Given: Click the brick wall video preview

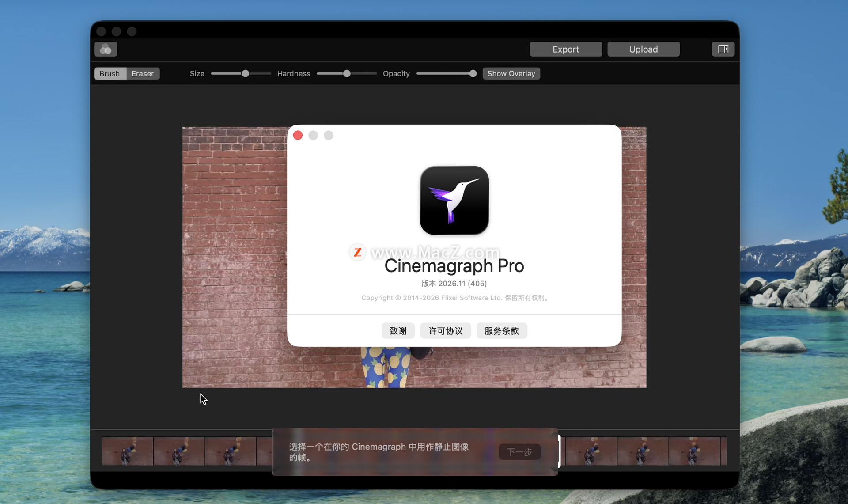Looking at the screenshot, I should (x=234, y=256).
